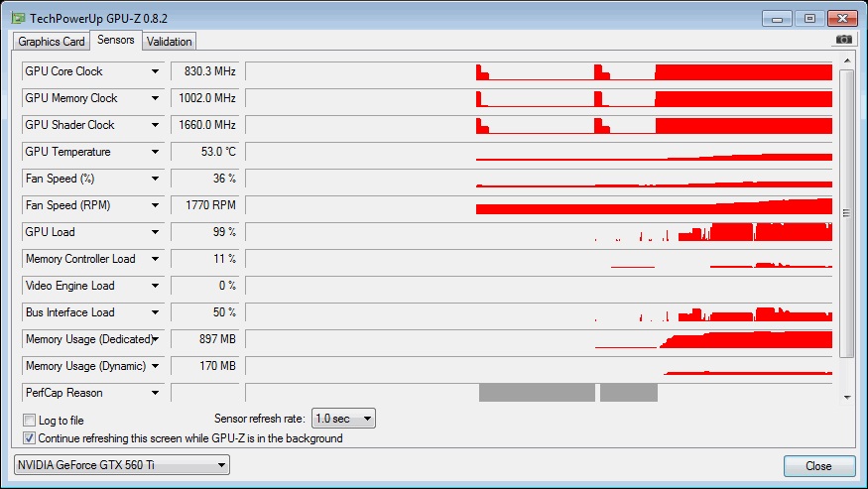This screenshot has width=868, height=489.
Task: Click the Close button
Action: pos(818,466)
